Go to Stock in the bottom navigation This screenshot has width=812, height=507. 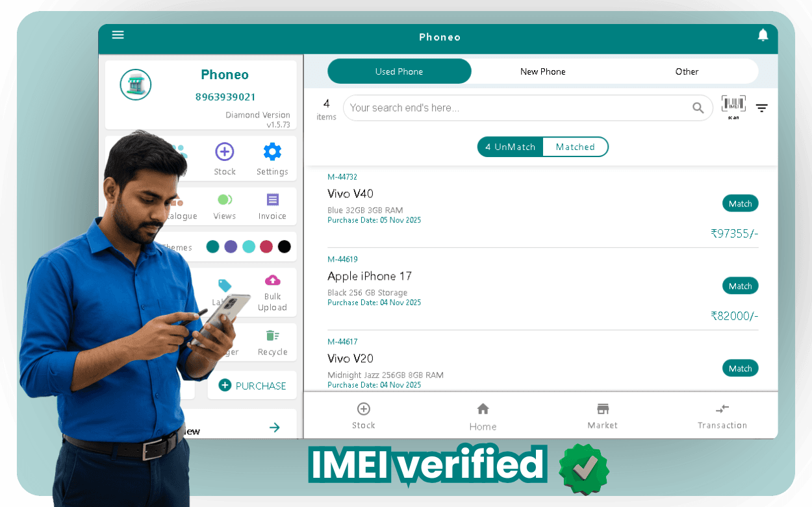click(x=364, y=415)
